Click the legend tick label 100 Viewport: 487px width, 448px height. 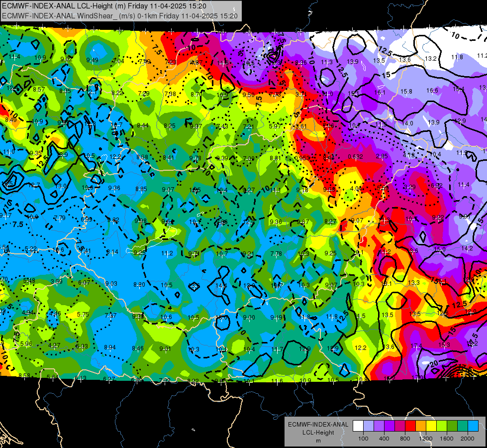point(363,439)
